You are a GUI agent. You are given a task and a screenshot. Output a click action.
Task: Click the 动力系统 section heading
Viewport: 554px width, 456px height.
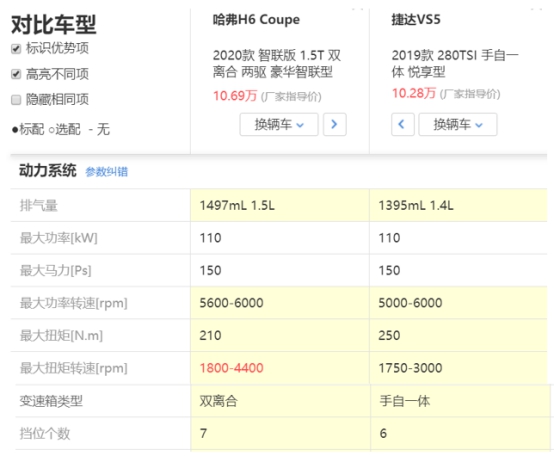[48, 171]
